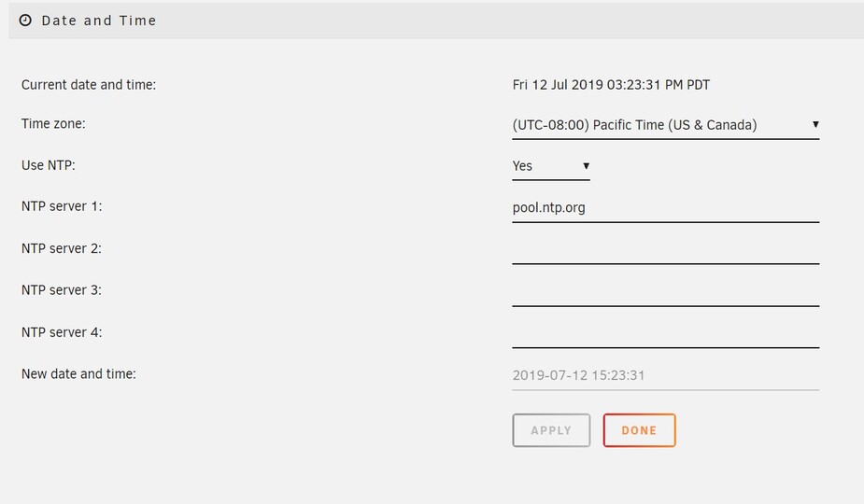The height and width of the screenshot is (504, 864).
Task: Click the current date and time value
Action: [x=611, y=85]
